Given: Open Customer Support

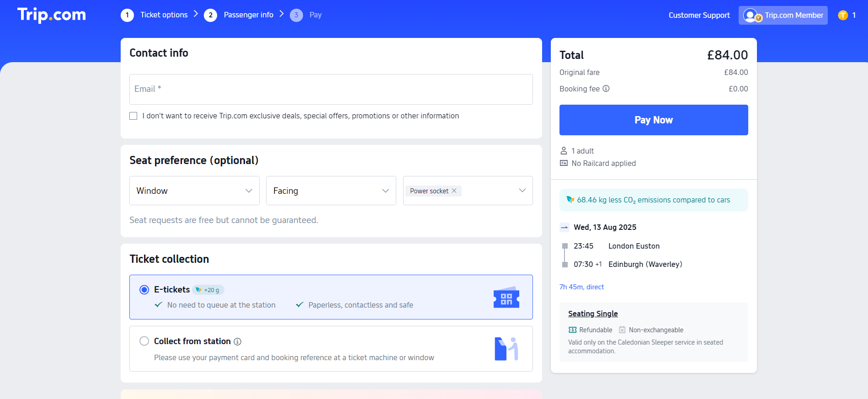Looking at the screenshot, I should coord(699,16).
